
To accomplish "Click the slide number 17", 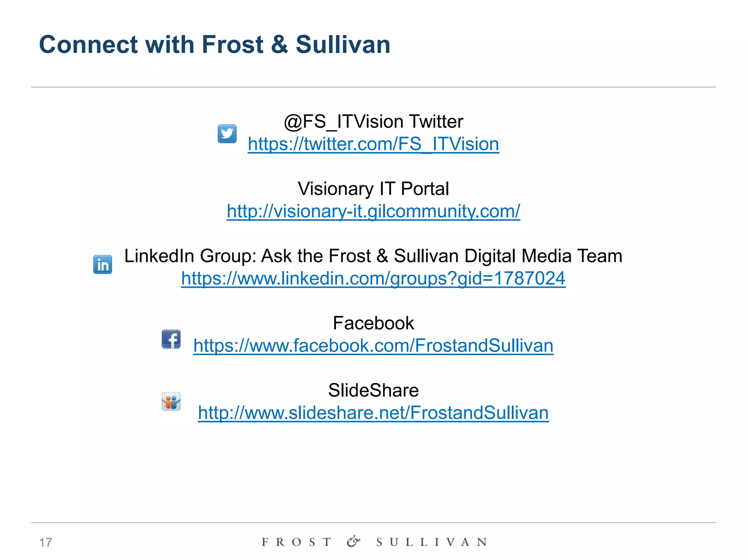I will coord(46,542).
